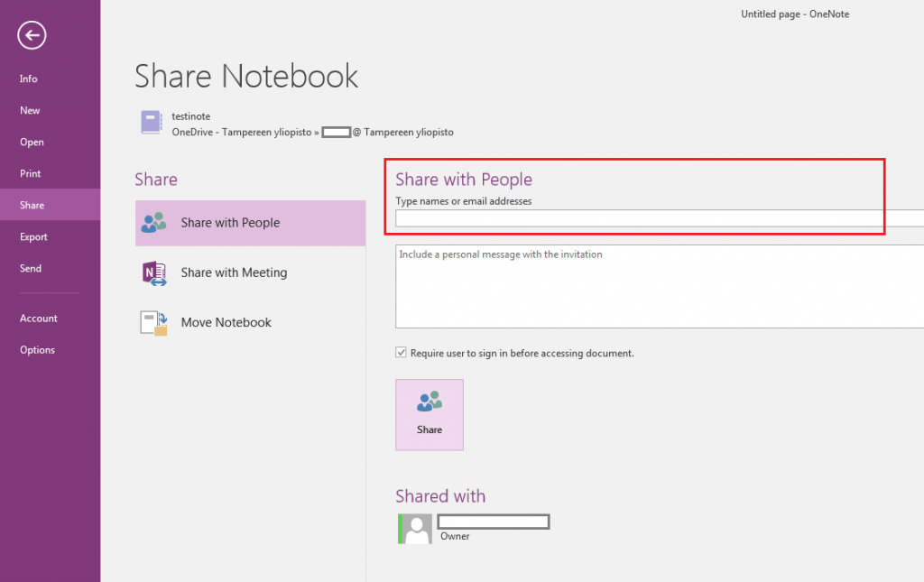Go to the Send section
This screenshot has height=582, width=924.
coord(30,268)
